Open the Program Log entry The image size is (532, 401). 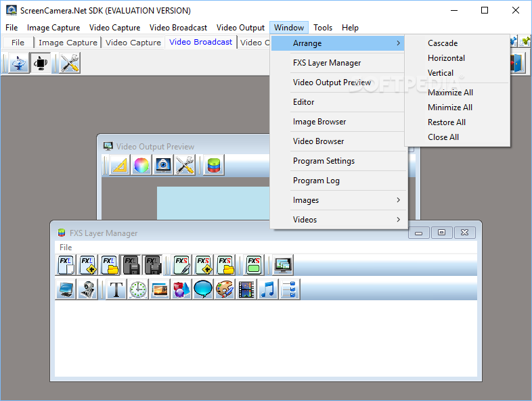(339, 181)
